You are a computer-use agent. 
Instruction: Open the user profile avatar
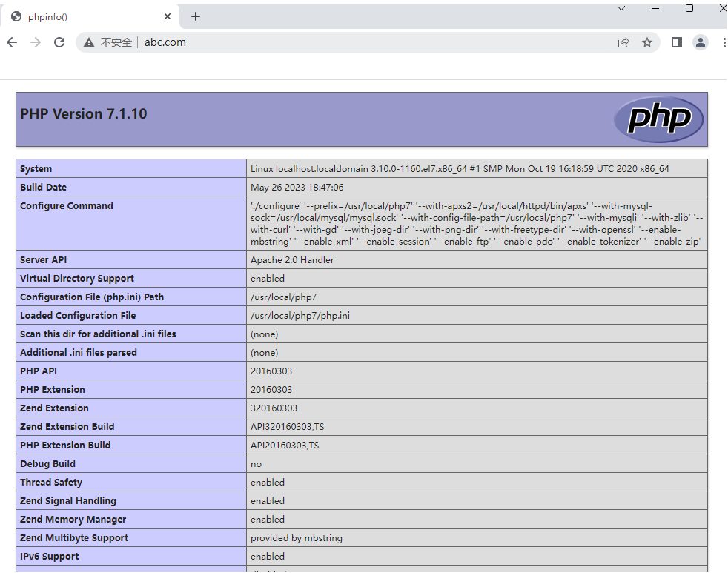pos(700,43)
